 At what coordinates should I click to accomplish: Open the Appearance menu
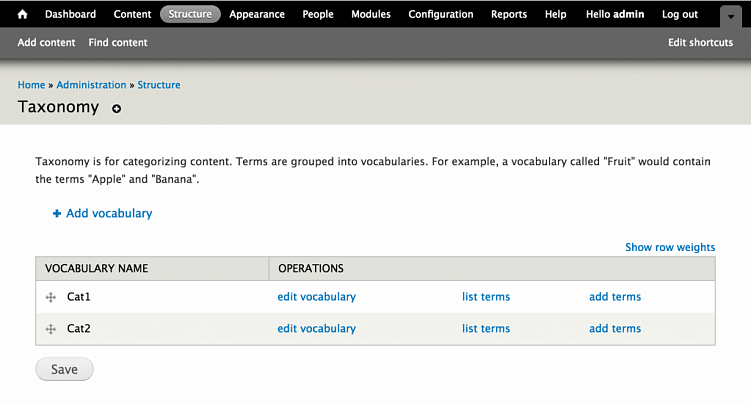[x=257, y=15]
